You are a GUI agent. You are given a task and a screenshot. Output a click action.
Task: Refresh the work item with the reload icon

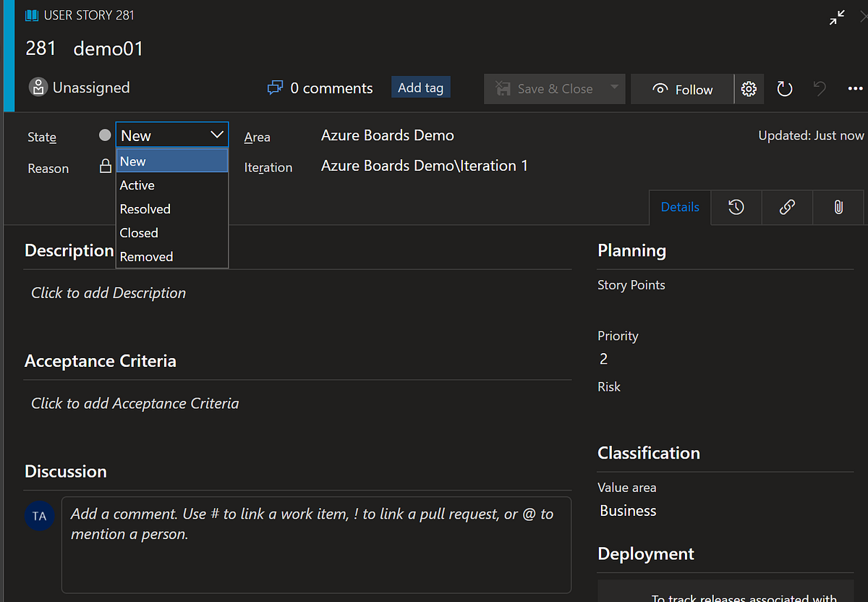coord(784,88)
